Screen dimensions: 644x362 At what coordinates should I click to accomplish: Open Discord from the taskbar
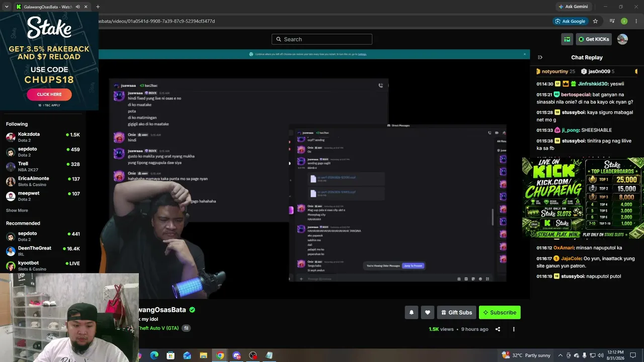point(236,355)
